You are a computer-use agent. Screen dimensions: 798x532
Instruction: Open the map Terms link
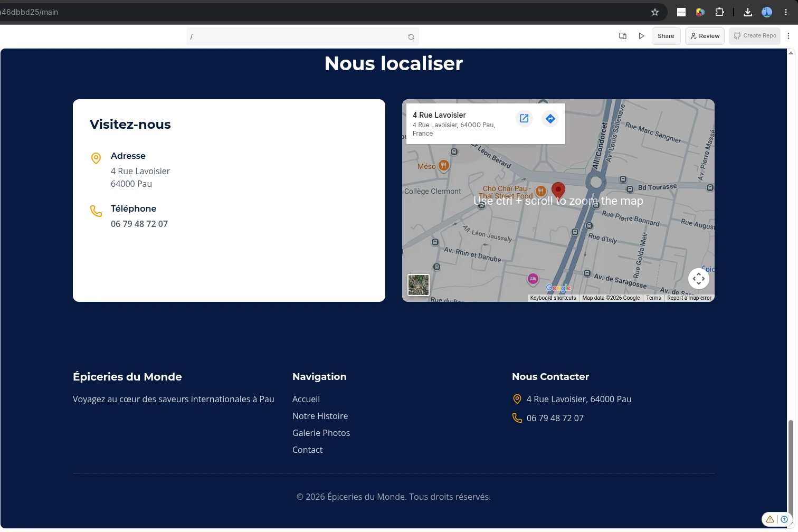coord(653,298)
